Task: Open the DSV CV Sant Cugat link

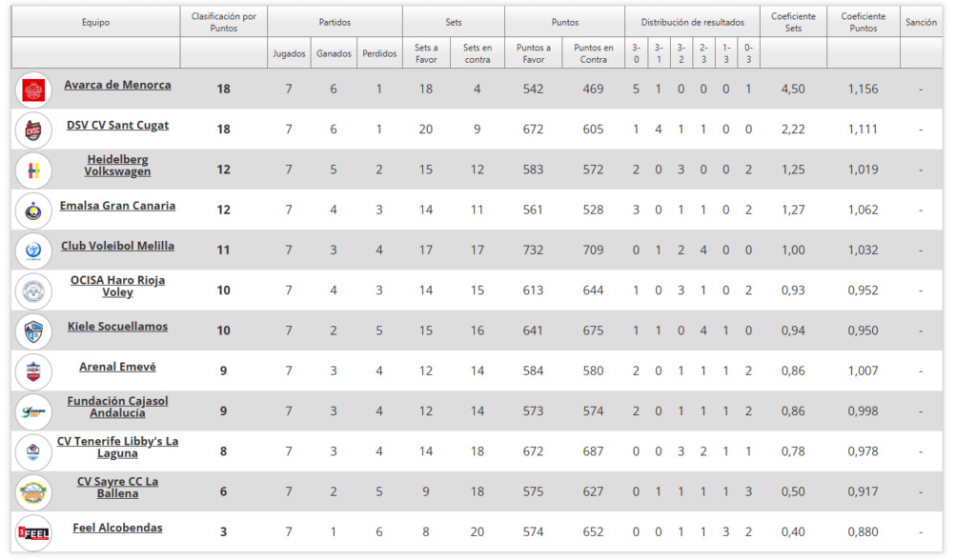Action: (117, 125)
